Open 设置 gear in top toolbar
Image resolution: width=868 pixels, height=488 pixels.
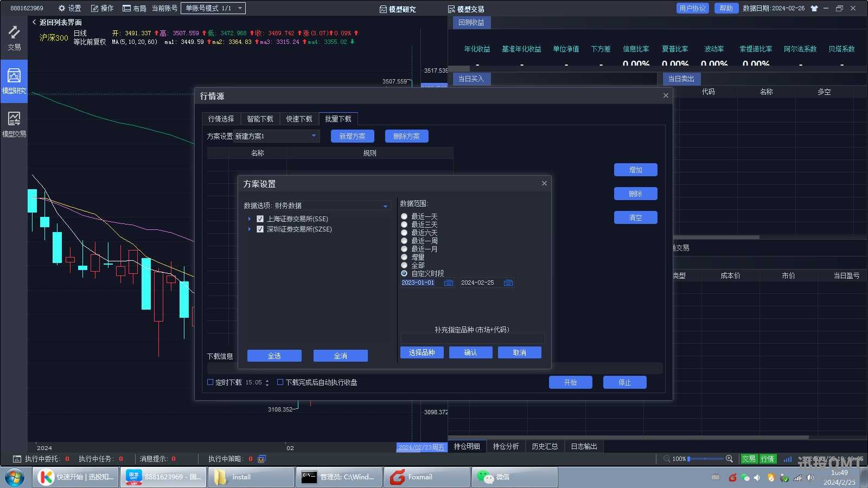pos(69,8)
